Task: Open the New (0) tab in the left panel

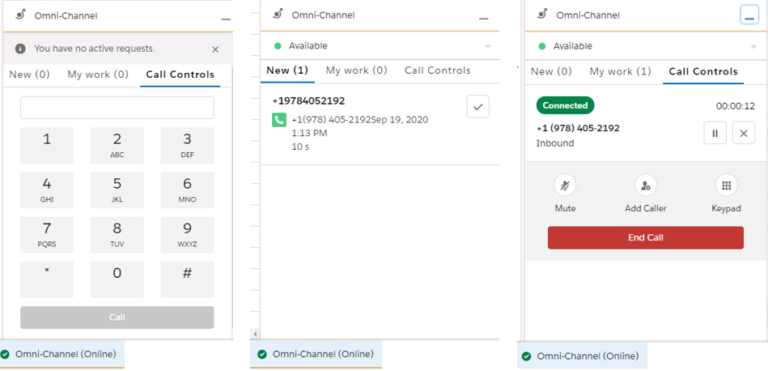Action: (30, 75)
